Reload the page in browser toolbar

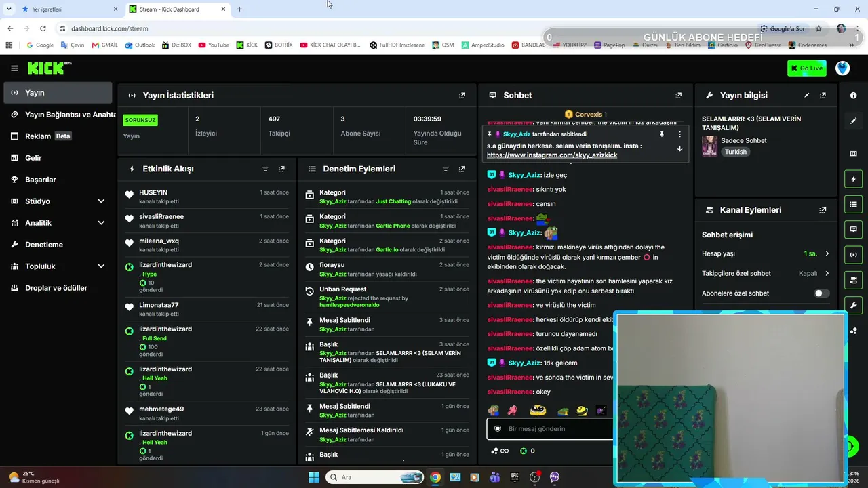pos(43,28)
